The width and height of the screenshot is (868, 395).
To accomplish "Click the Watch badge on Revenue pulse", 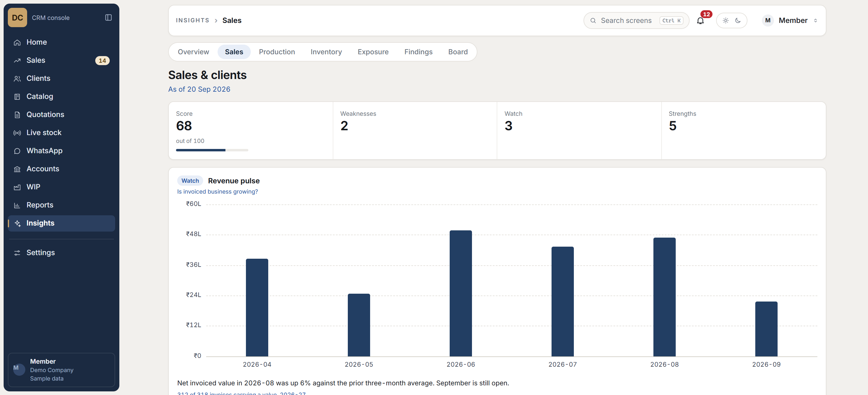I will 190,181.
